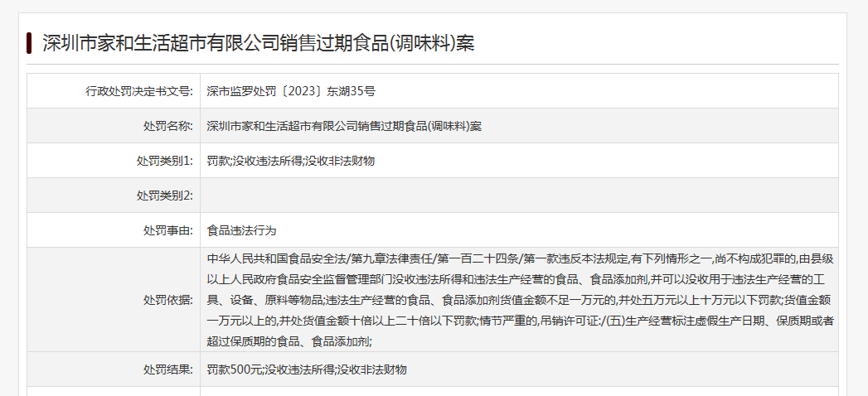Click the 处罚名称 value cell text

pos(344,126)
